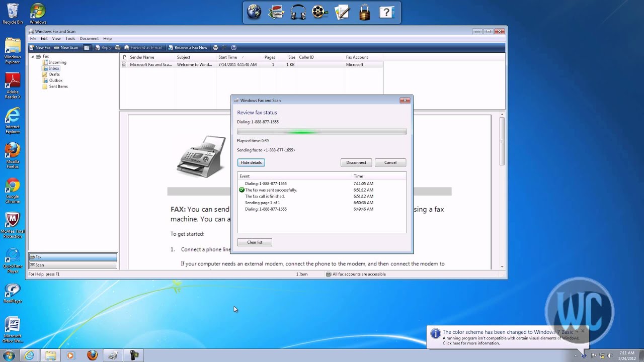Click the Fax and Scan taskbar icon
This screenshot has width=644, height=362.
113,355
